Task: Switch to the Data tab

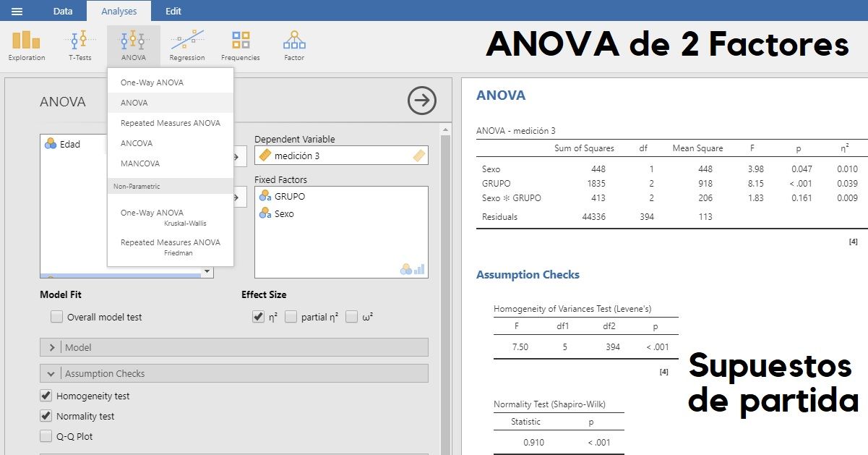Action: click(x=63, y=10)
